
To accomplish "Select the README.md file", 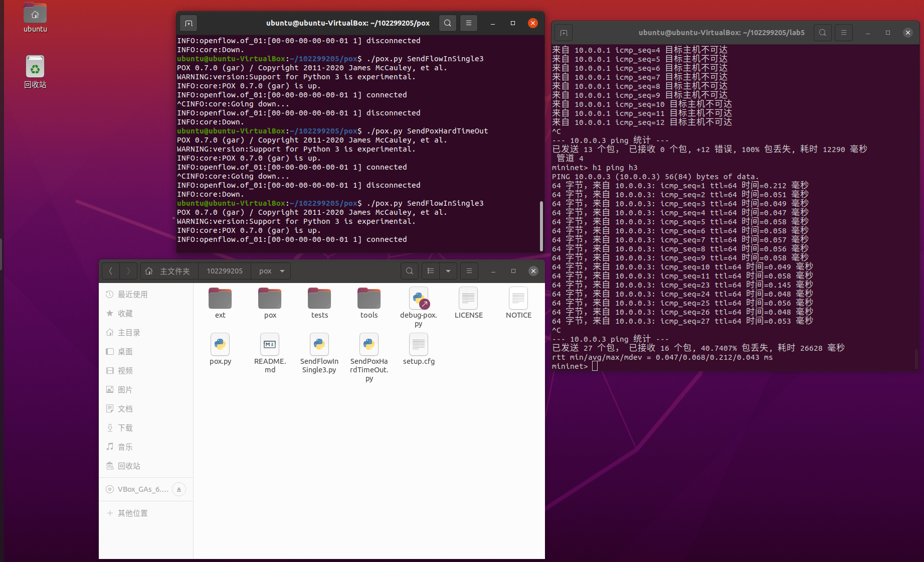I will [x=270, y=353].
